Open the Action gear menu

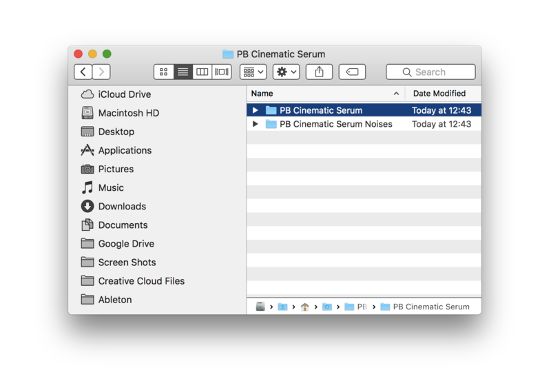285,72
